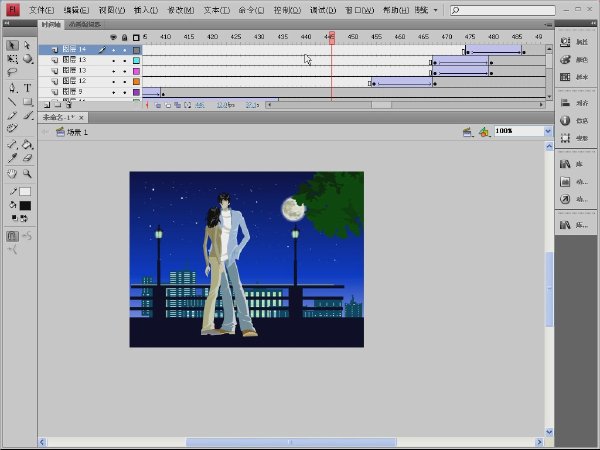Toggle show/hide all layers eye icon

coord(113,37)
